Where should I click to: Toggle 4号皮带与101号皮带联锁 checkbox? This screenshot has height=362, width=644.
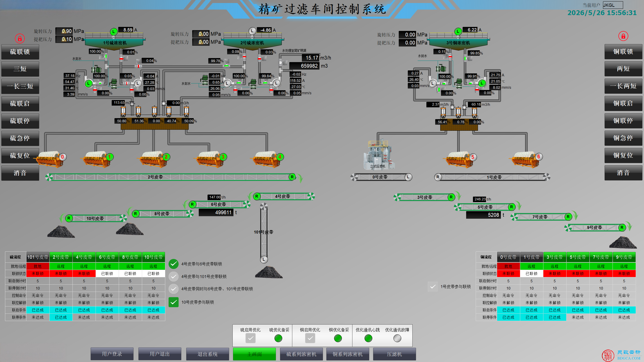coord(174,277)
